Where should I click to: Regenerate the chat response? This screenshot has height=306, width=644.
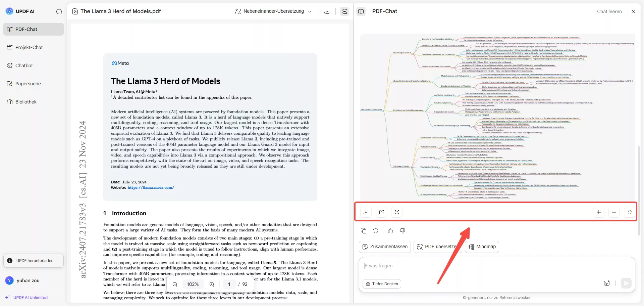pyautogui.click(x=376, y=231)
